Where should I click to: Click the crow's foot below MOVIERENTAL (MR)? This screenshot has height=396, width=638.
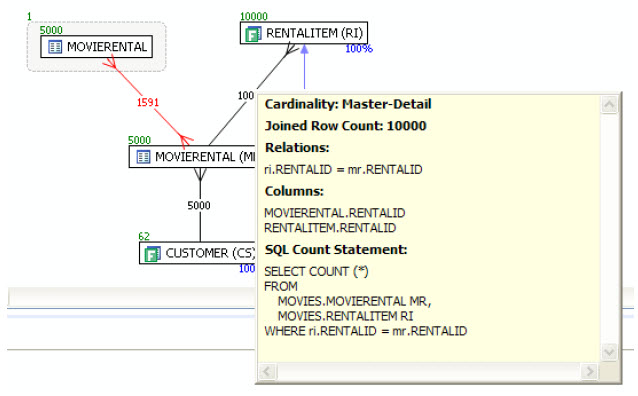(200, 174)
